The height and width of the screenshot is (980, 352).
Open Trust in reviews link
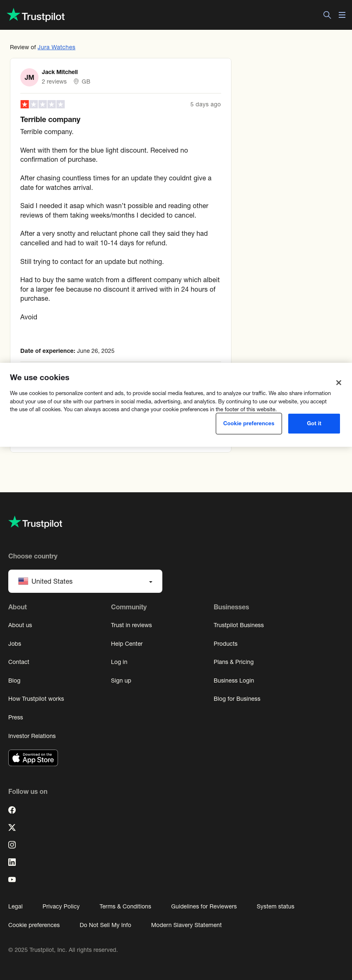point(131,625)
